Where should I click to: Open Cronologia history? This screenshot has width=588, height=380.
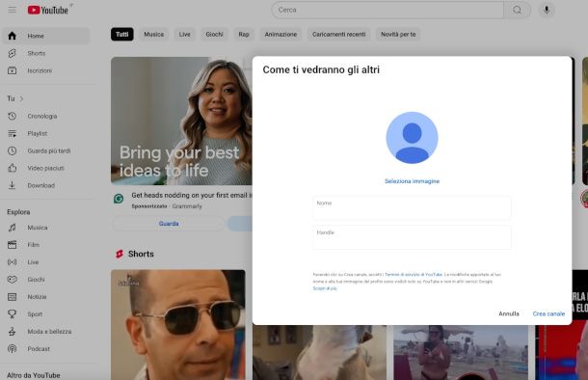tap(46, 116)
